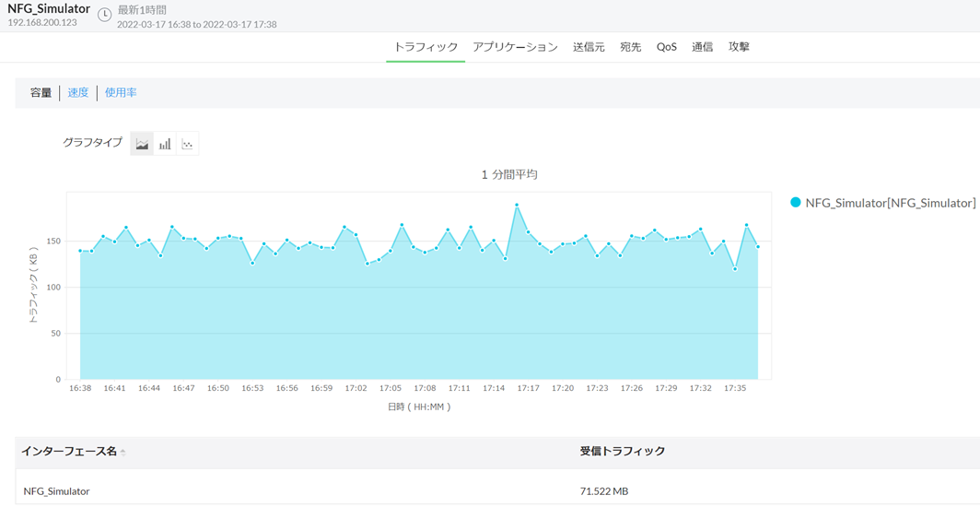980x507 pixels.
Task: Click the clock icon for time range
Action: (105, 16)
